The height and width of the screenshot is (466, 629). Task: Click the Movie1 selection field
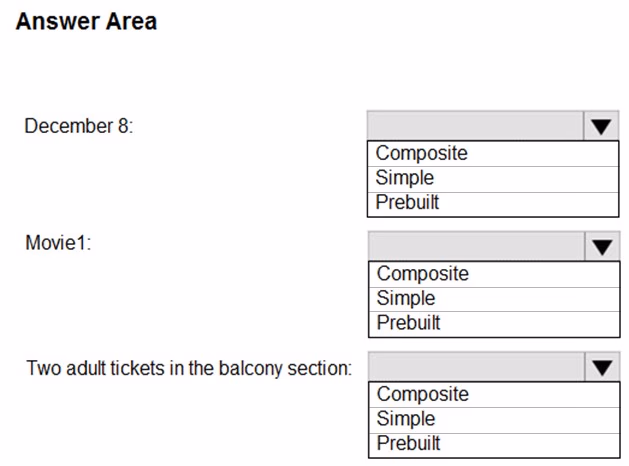click(x=476, y=246)
